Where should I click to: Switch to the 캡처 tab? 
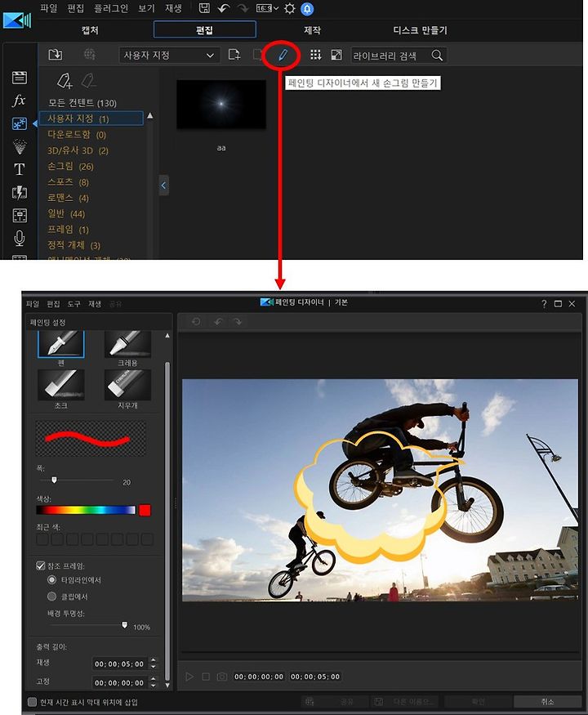pyautogui.click(x=90, y=30)
